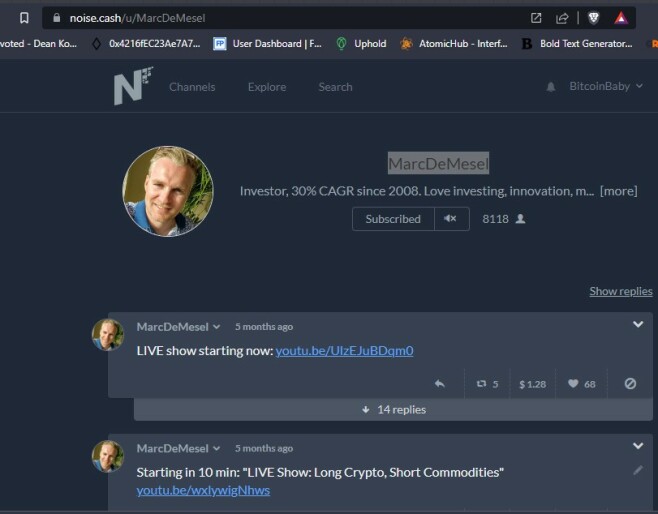Viewport: 658px width, 514px height.
Task: Click Show replies link
Action: pyautogui.click(x=621, y=291)
